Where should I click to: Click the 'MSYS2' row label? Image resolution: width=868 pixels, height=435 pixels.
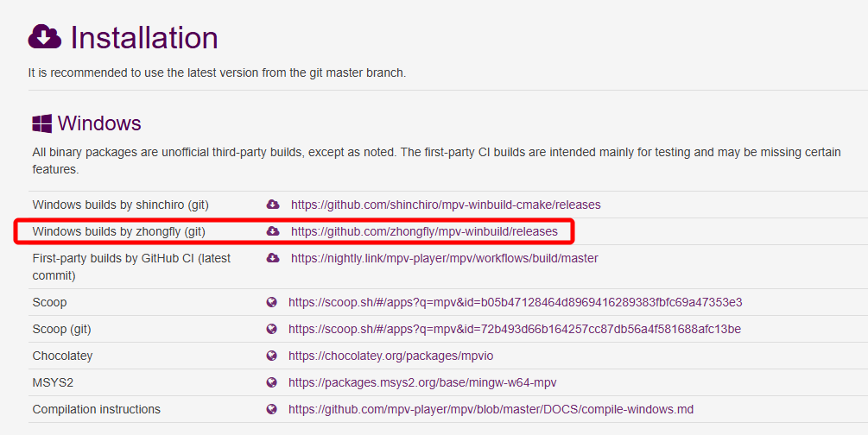(54, 382)
